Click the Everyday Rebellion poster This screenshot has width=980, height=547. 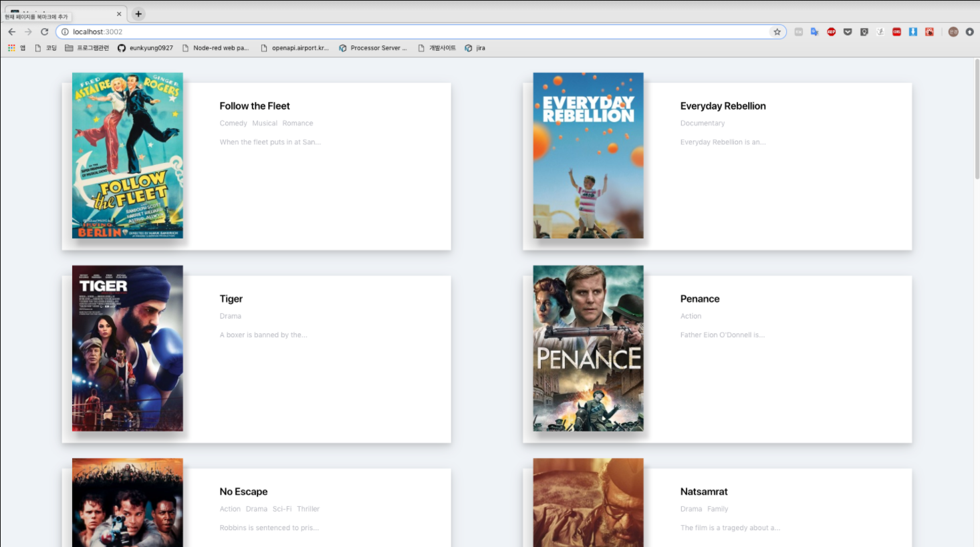click(x=588, y=156)
